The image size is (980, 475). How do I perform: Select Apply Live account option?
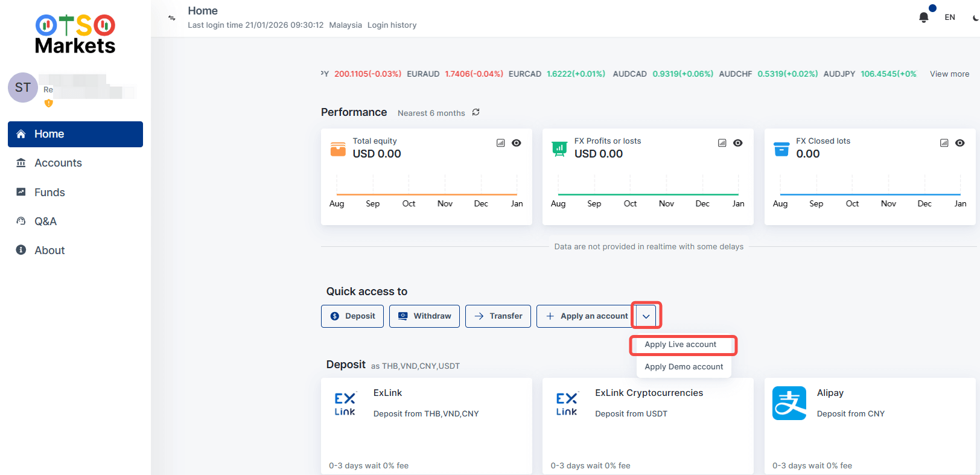(680, 345)
